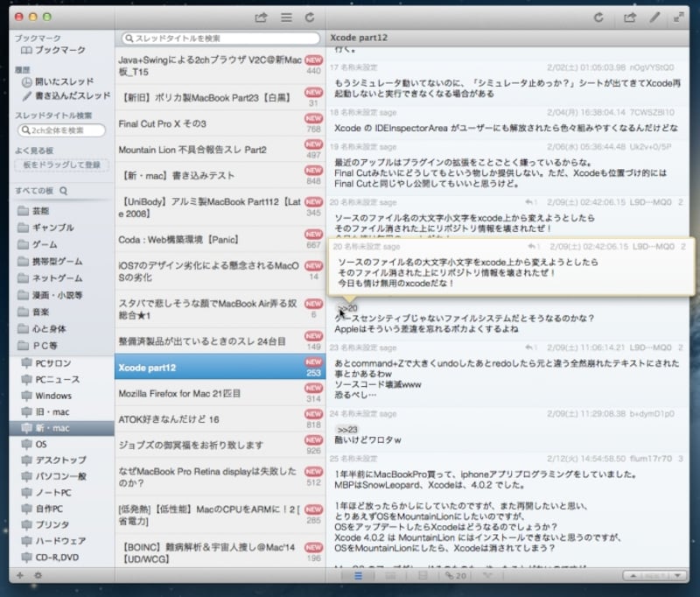
Task: Open the Final Cut Pro X その3 thread
Action: [162, 123]
